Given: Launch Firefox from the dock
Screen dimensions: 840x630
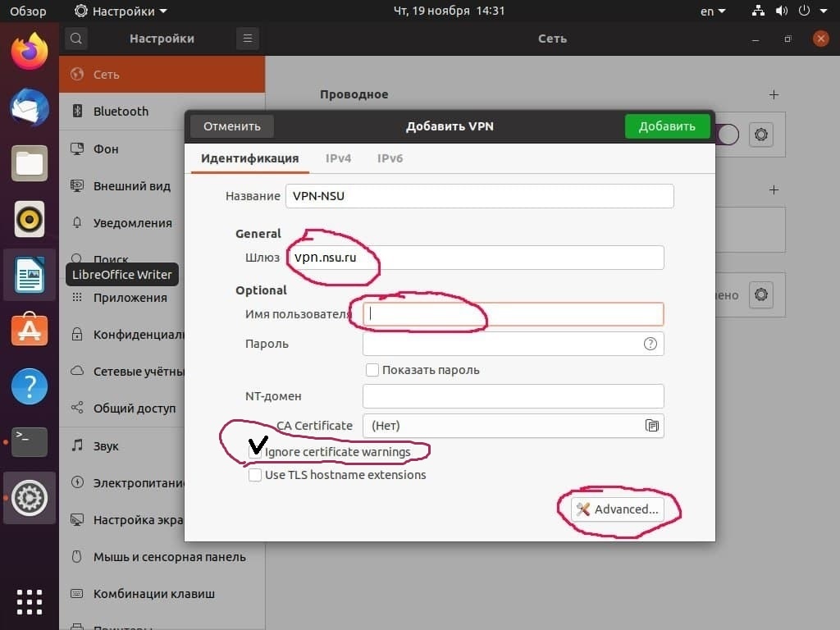Looking at the screenshot, I should click(30, 52).
